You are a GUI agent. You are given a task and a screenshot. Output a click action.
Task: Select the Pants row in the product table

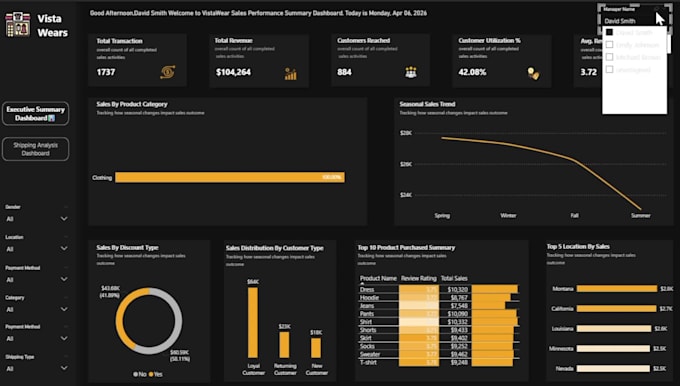tap(439, 314)
